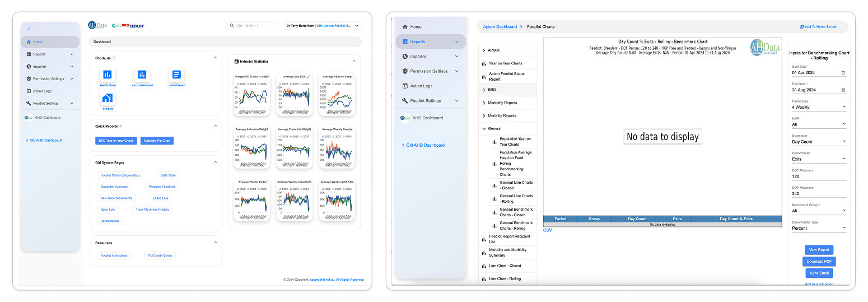Click the BRD Year on Year Charts button
This screenshot has height=302, width=868.
point(116,141)
